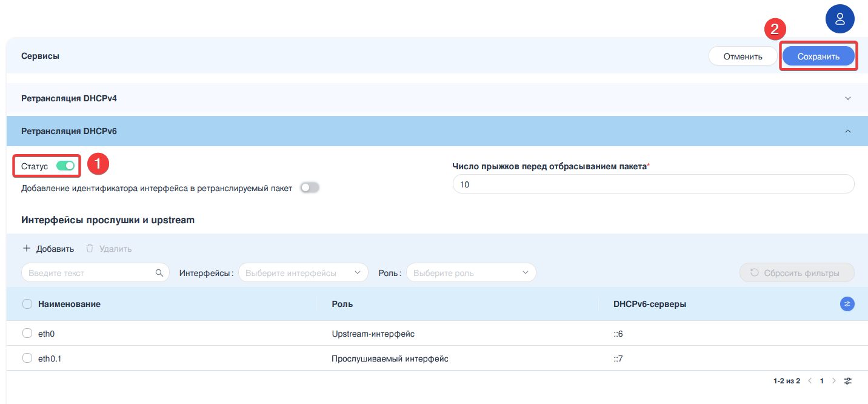
Task: Open the Роль dropdown
Action: pyautogui.click(x=471, y=273)
